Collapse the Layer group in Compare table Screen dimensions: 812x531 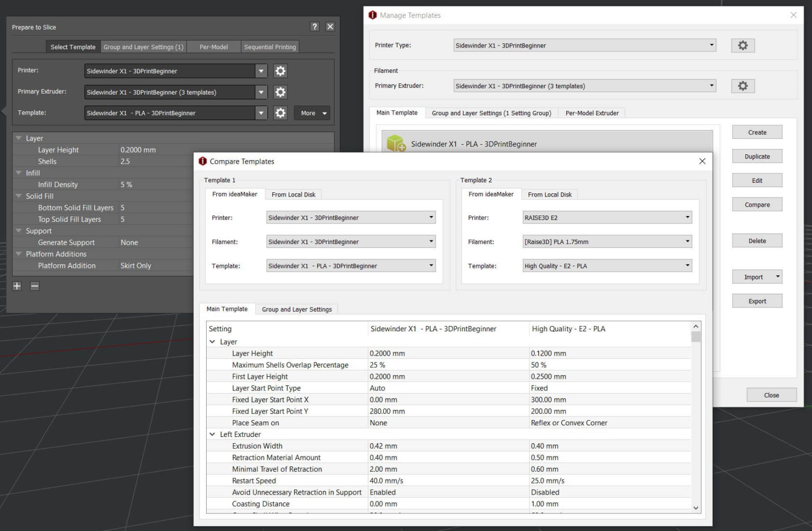click(213, 342)
